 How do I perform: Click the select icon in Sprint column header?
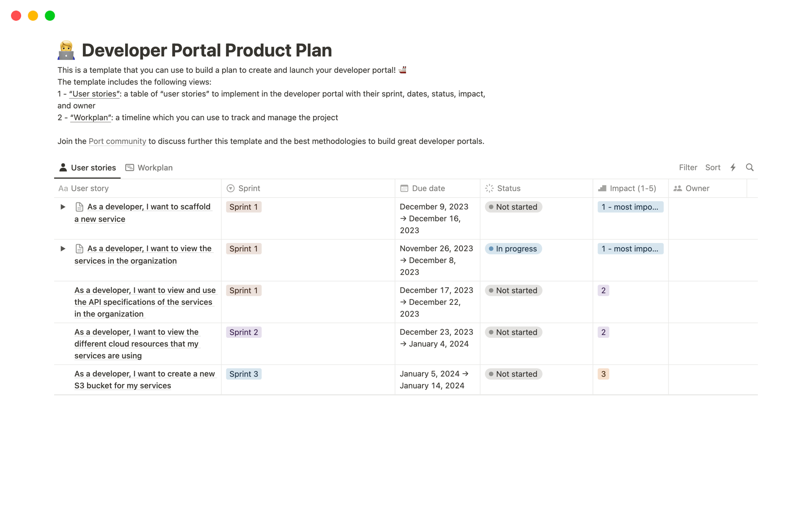230,188
